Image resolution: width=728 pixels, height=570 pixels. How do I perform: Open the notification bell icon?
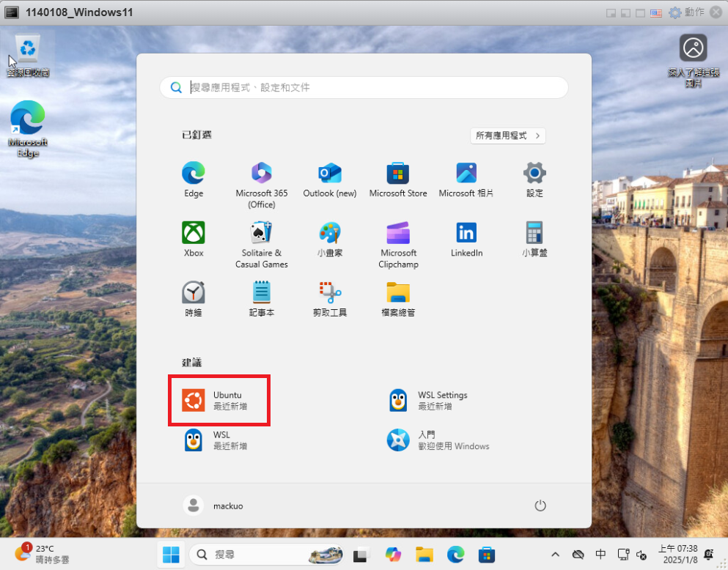pos(708,554)
